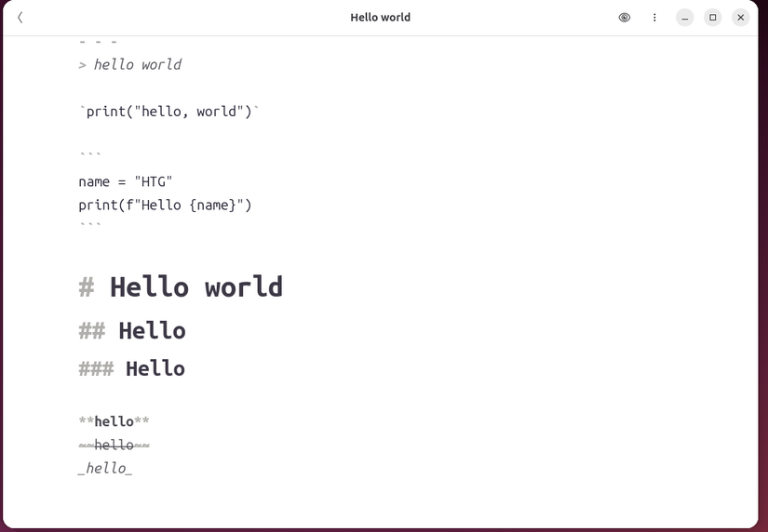Click the strikethrough ~~hello~~ text

[115, 445]
